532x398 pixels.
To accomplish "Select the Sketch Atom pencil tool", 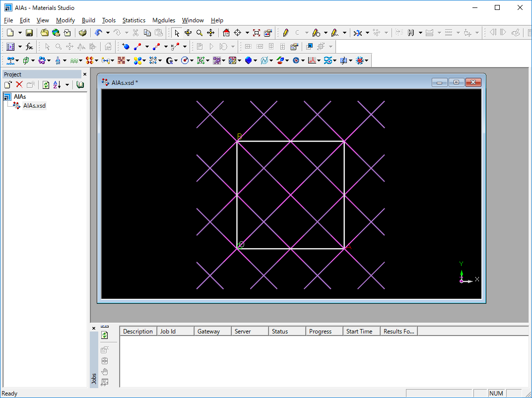I will 285,33.
